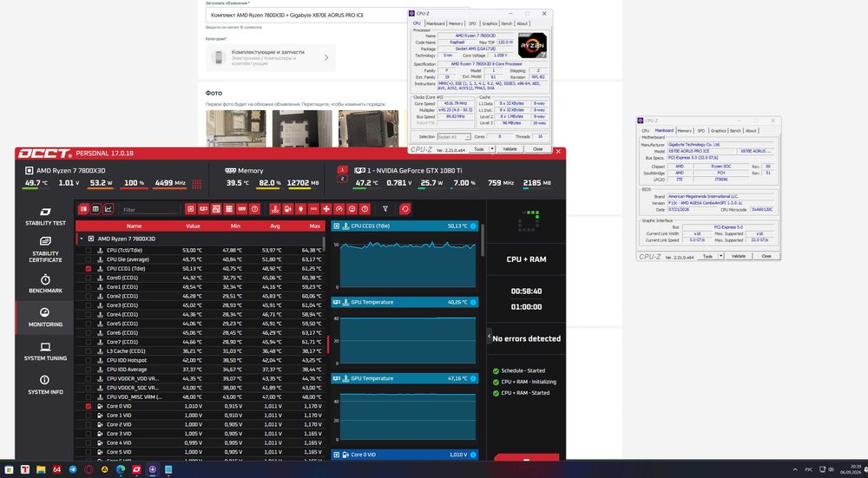Toggle fan sensor type filter icon
Image resolution: width=868 pixels, height=478 pixels.
click(x=326, y=209)
